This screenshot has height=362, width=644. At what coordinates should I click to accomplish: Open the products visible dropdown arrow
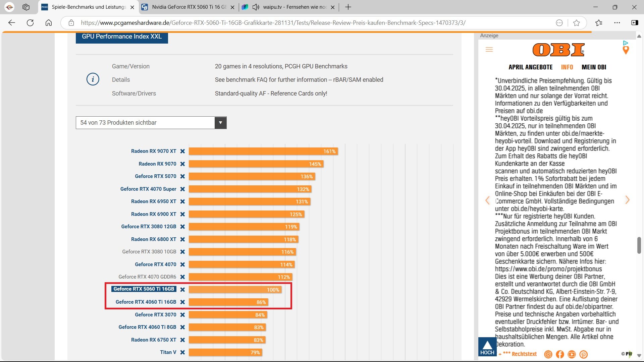coord(220,123)
